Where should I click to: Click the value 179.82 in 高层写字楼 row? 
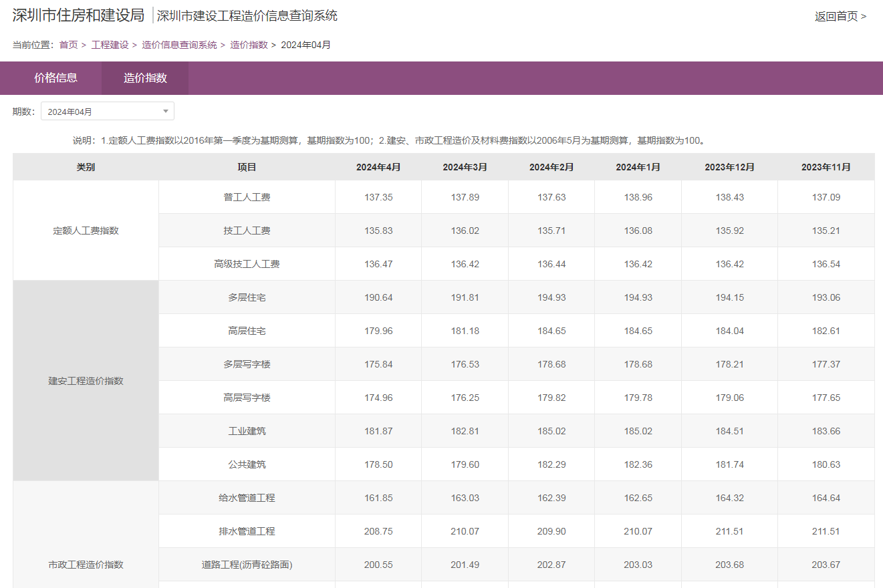(551, 398)
